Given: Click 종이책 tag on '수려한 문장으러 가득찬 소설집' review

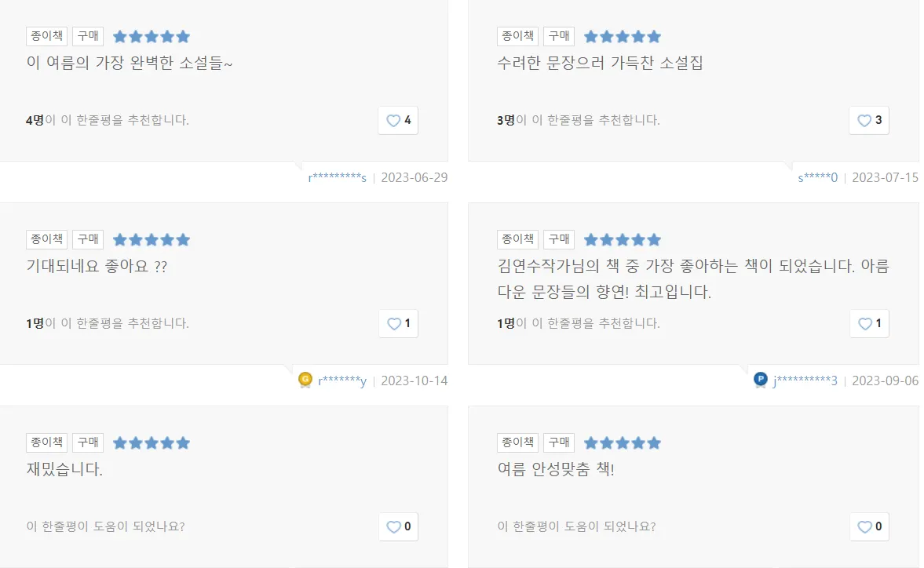Looking at the screenshot, I should point(518,37).
